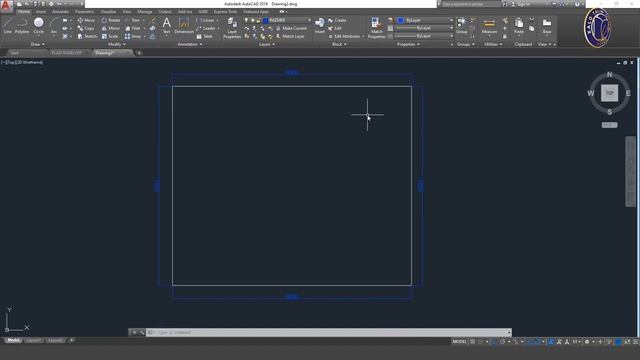Activate the Rotate command
640x360 pixels.
tap(111, 20)
